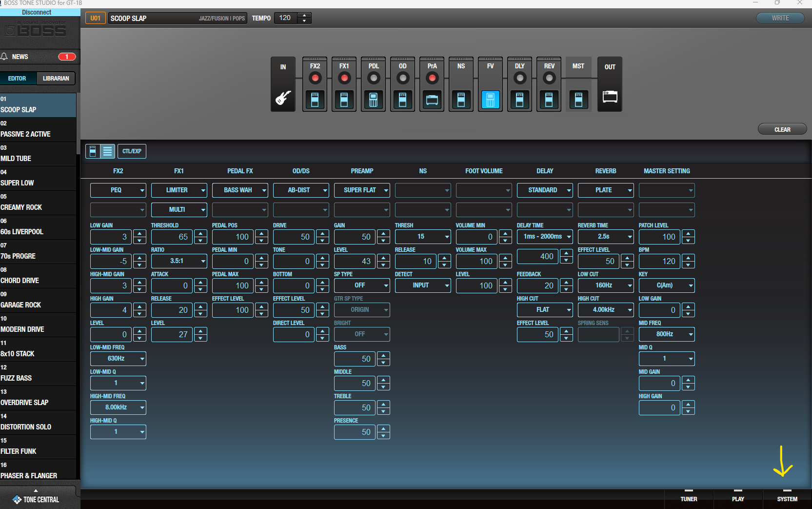812x509 pixels.
Task: Increase FX2 LOW GAIN stepper
Action: (140, 234)
